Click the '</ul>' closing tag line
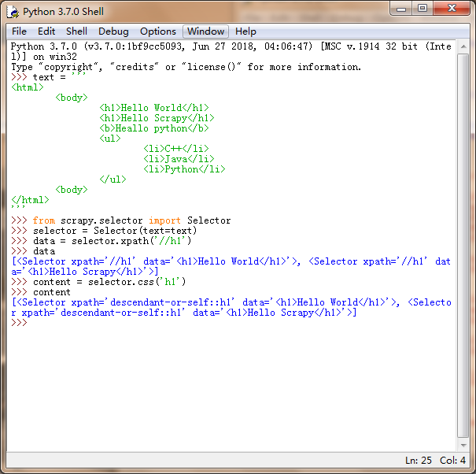The image size is (476, 474). [113, 180]
